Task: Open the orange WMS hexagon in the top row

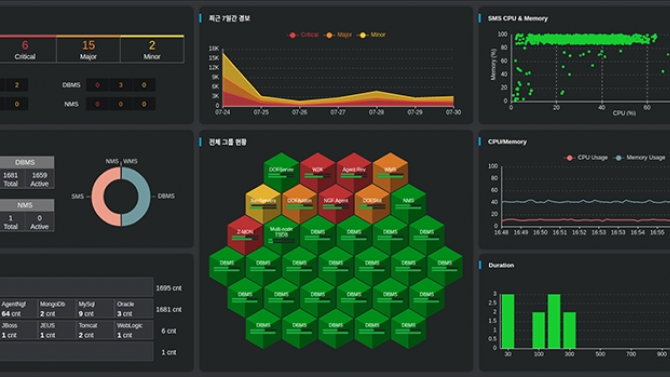Action: [x=390, y=172]
